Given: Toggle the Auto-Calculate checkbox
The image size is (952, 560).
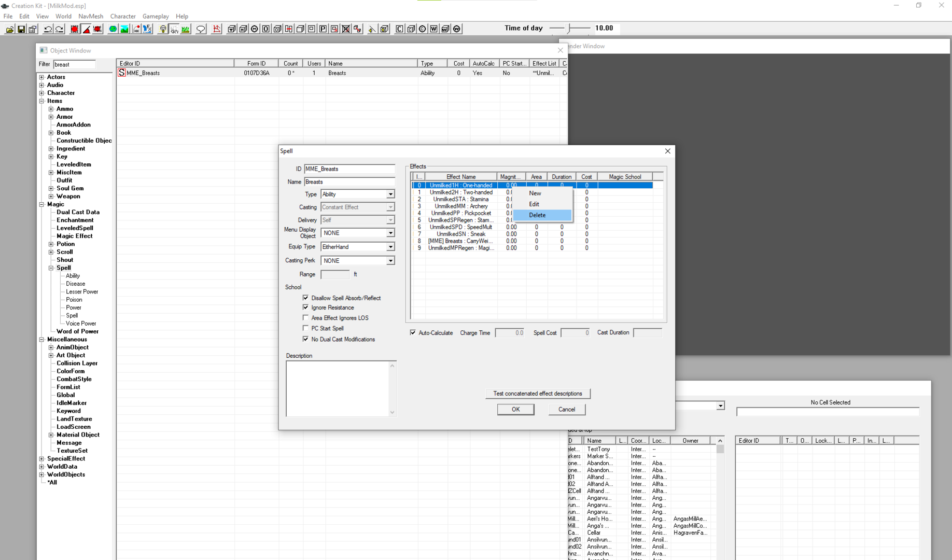Looking at the screenshot, I should [413, 332].
